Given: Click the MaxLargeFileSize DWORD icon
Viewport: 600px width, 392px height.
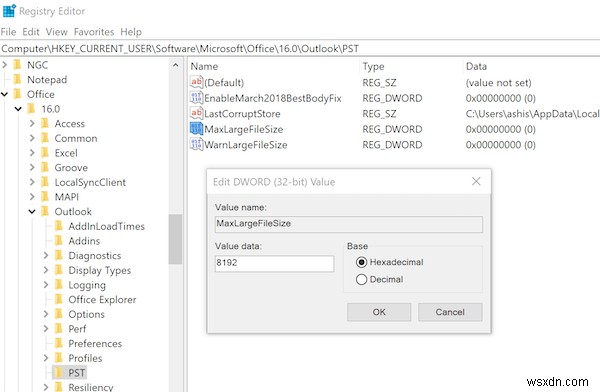Looking at the screenshot, I should 196,129.
